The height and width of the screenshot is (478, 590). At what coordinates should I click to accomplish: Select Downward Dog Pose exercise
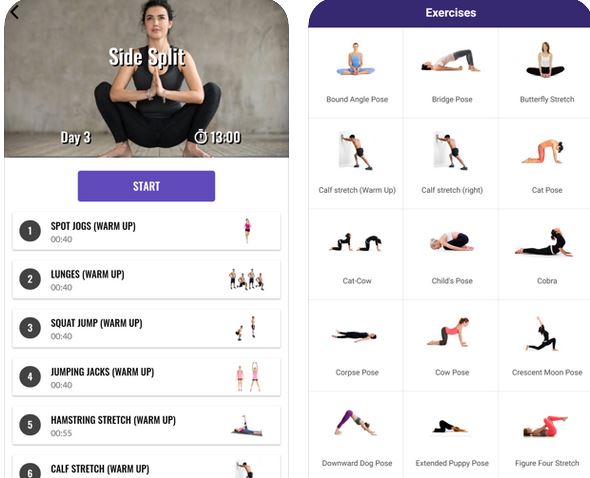(x=356, y=435)
